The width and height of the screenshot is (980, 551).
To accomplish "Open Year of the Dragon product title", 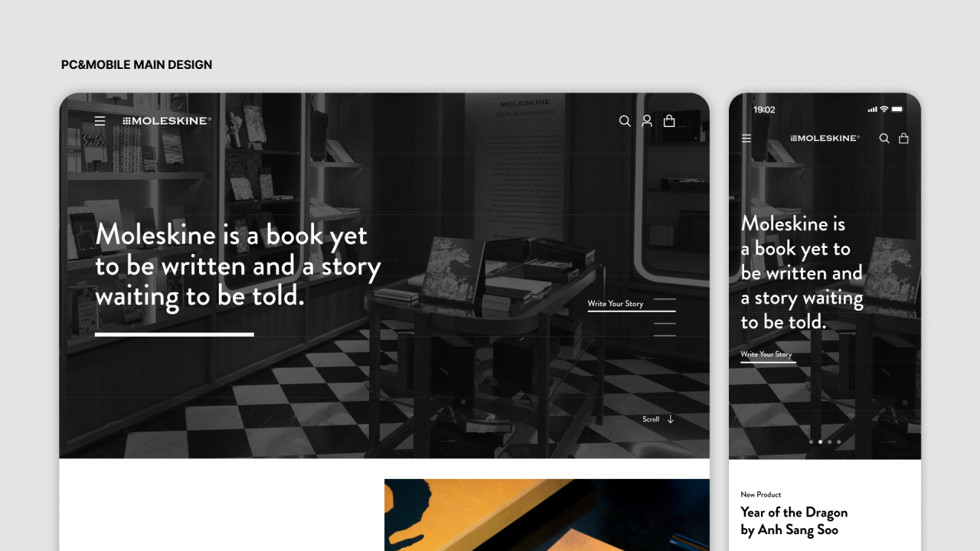I will [x=794, y=521].
